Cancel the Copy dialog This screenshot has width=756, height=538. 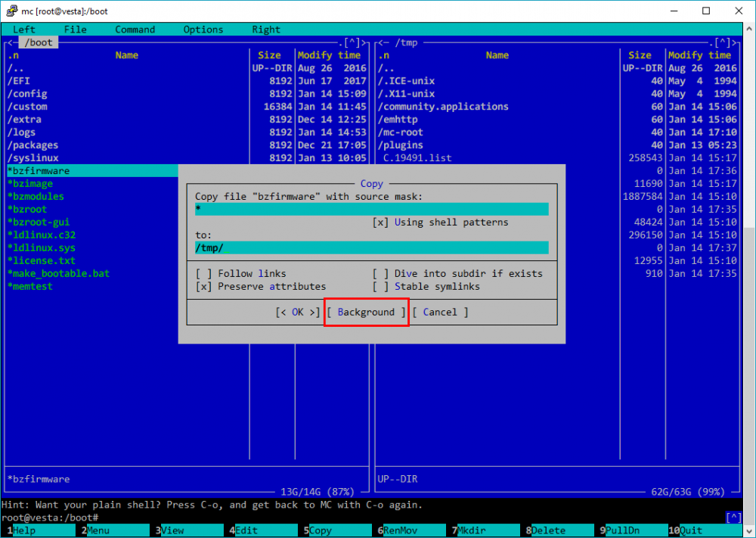click(440, 313)
